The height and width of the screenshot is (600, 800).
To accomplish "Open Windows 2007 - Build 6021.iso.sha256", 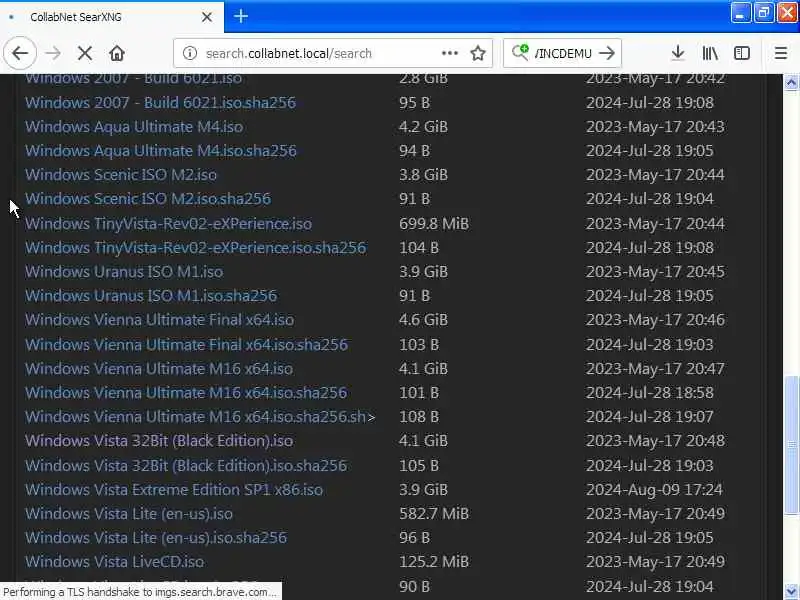I will click(x=160, y=103).
